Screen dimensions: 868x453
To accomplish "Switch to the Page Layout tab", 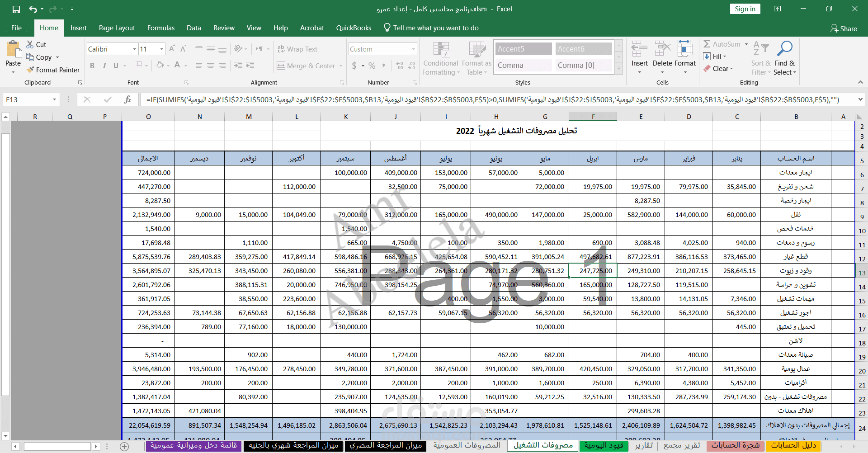I will (x=117, y=28).
